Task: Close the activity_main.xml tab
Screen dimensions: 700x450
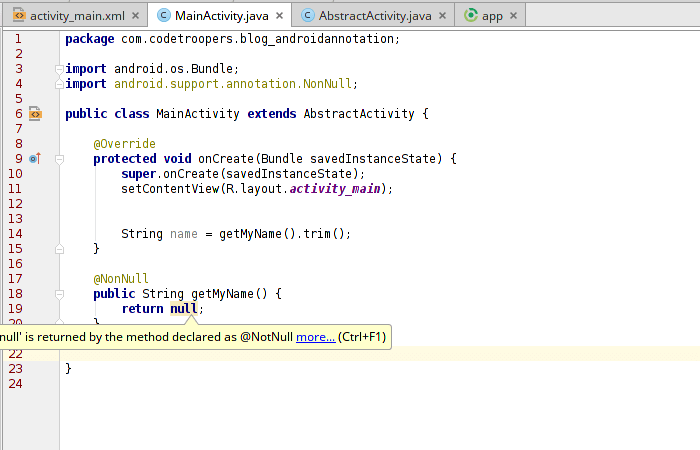Action: [136, 16]
